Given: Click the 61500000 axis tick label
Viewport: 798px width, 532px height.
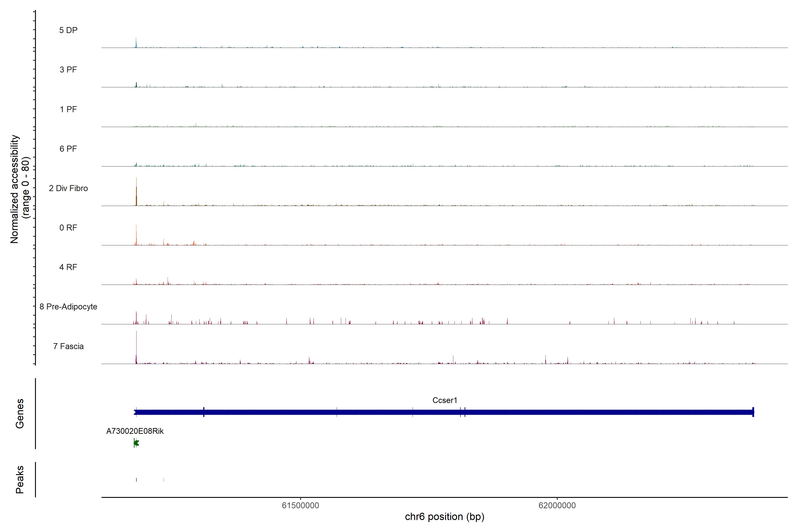Looking at the screenshot, I should [x=300, y=506].
